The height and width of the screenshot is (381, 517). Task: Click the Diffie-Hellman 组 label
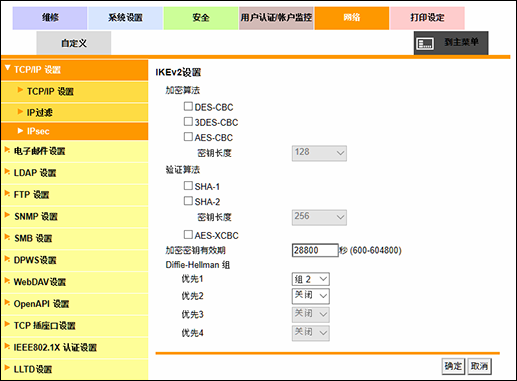coord(198,265)
